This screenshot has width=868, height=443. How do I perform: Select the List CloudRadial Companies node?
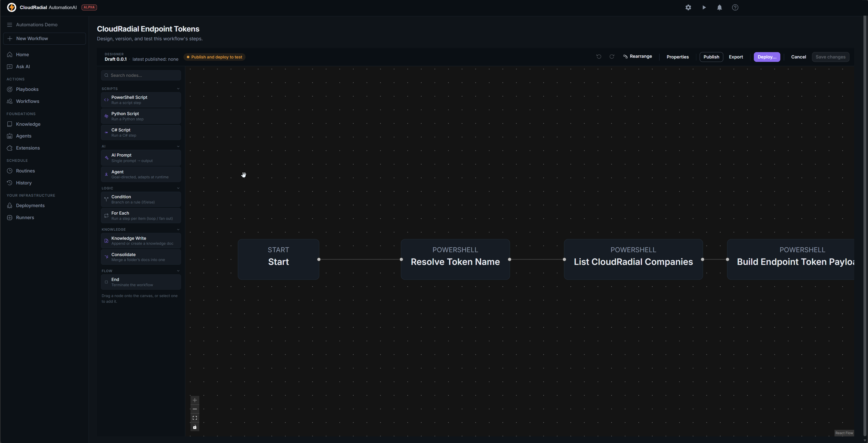633,259
